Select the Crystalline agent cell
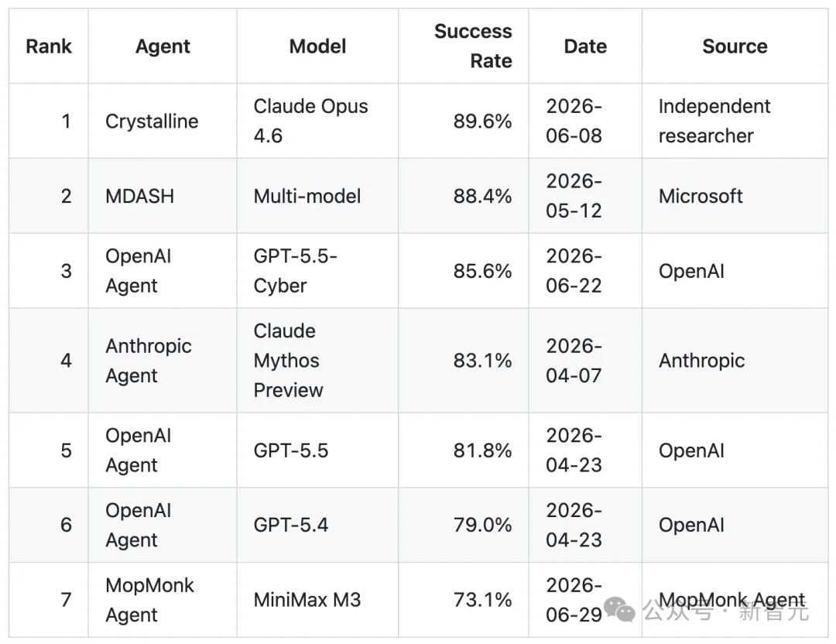Viewport: 836px width, 644px height. [x=163, y=121]
